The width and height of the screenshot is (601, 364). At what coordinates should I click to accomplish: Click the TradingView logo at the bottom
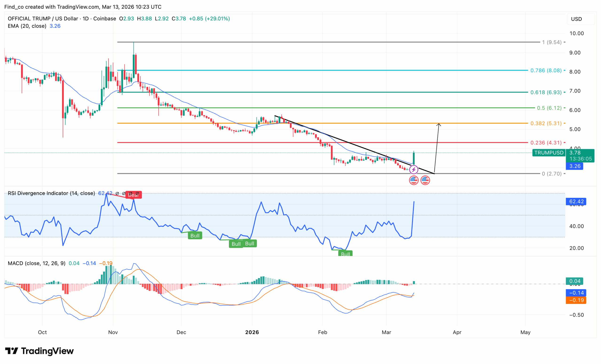[x=39, y=351]
